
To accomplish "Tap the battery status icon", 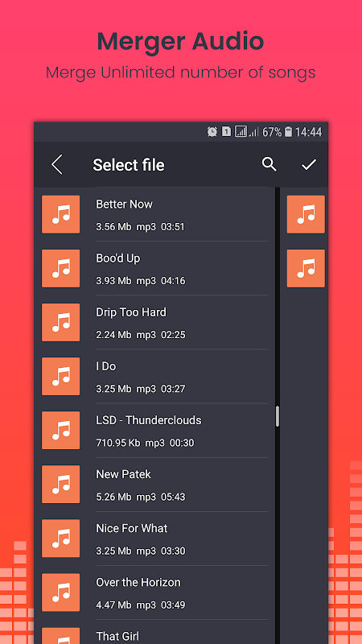I will (x=289, y=132).
